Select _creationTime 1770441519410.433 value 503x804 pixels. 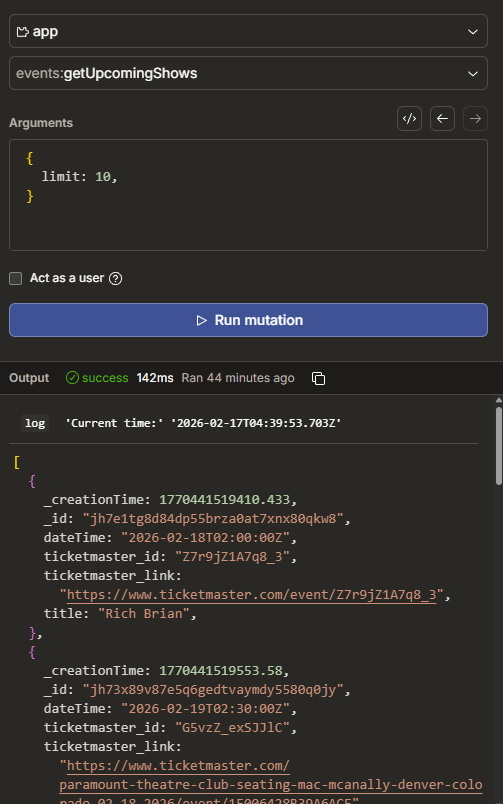tap(224, 500)
